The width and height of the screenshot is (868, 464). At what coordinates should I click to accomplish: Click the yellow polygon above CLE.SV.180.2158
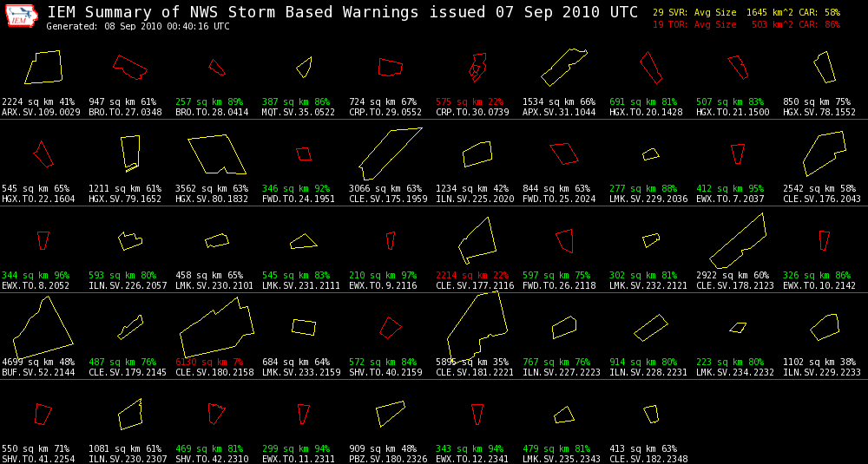(217, 327)
